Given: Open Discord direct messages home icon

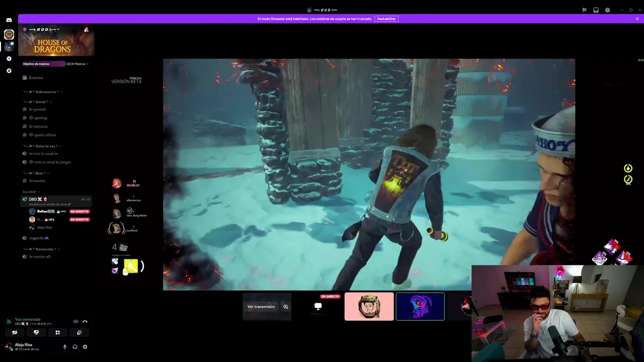Looking at the screenshot, I should coord(9,20).
